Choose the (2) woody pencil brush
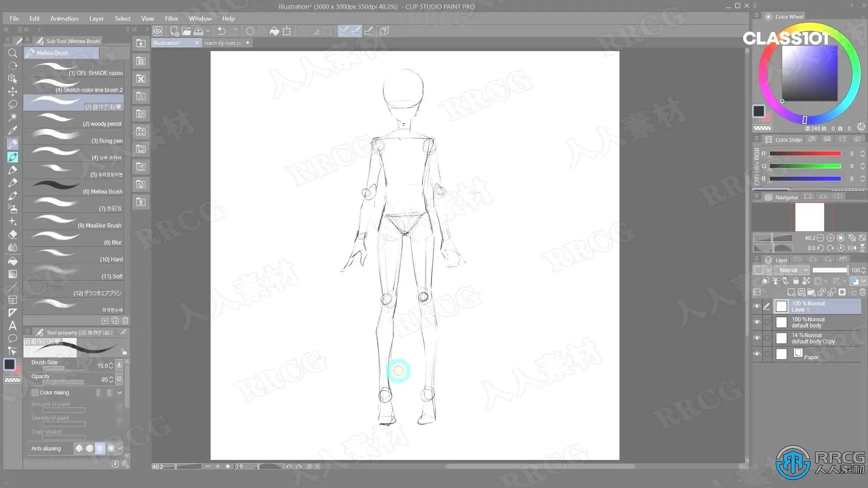 73,120
